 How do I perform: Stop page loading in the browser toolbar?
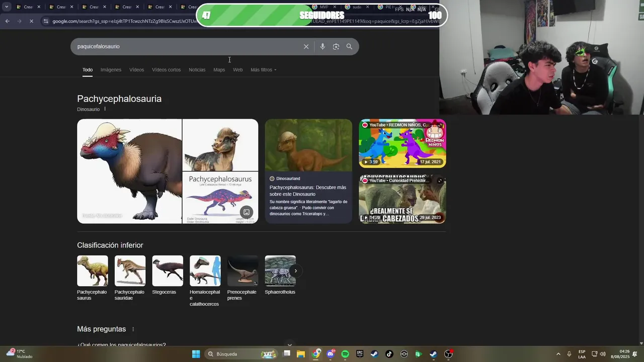click(x=31, y=21)
